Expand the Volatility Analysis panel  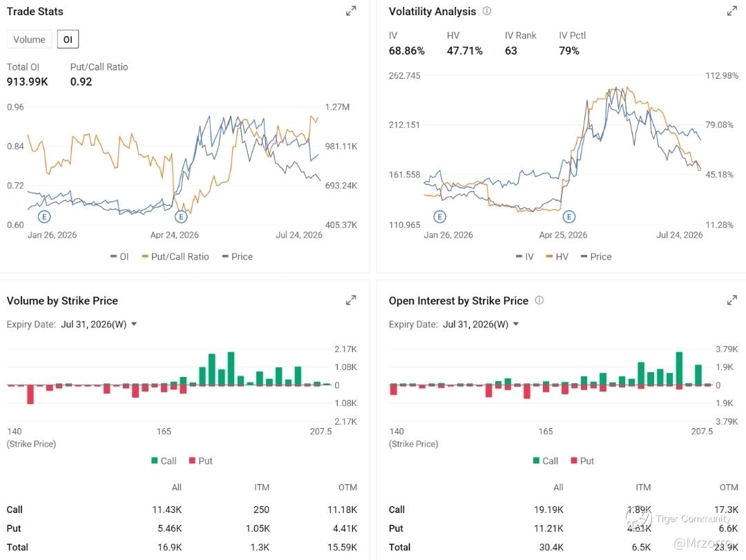click(731, 11)
